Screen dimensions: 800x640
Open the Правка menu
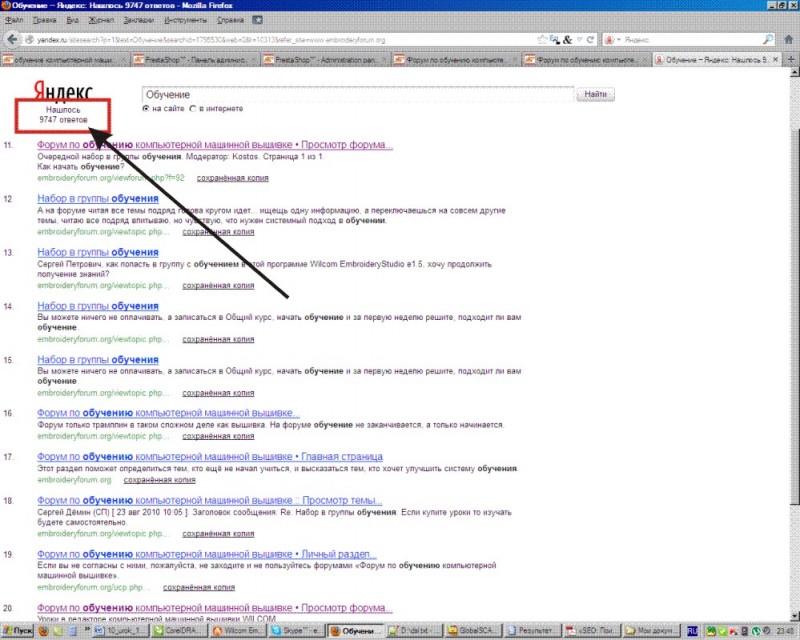pos(44,20)
